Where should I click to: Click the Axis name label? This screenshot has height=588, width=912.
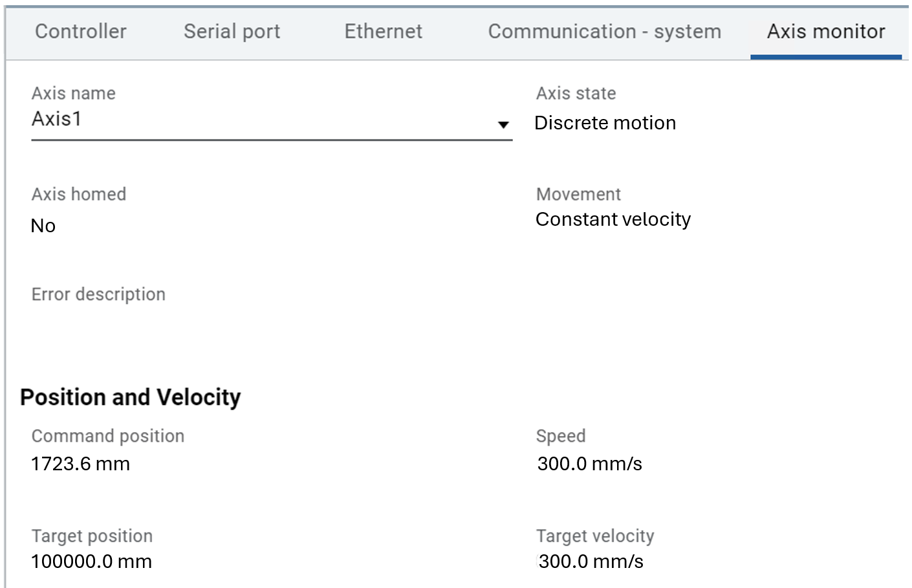(x=73, y=93)
